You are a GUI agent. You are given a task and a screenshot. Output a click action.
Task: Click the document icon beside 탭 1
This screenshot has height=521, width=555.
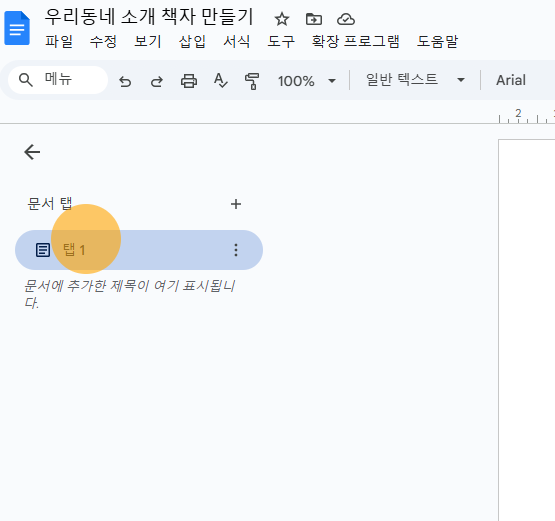43,250
